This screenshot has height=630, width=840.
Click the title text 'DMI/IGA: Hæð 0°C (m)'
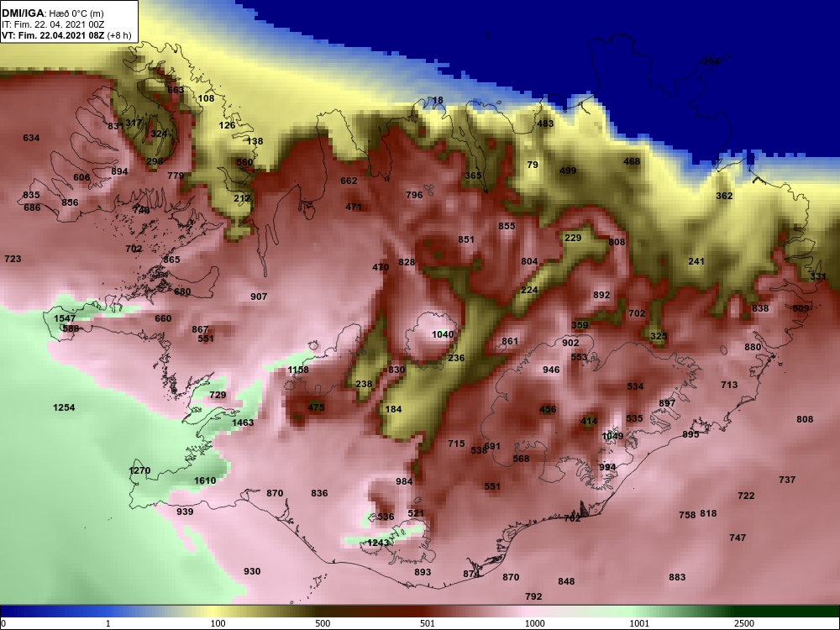[52, 13]
